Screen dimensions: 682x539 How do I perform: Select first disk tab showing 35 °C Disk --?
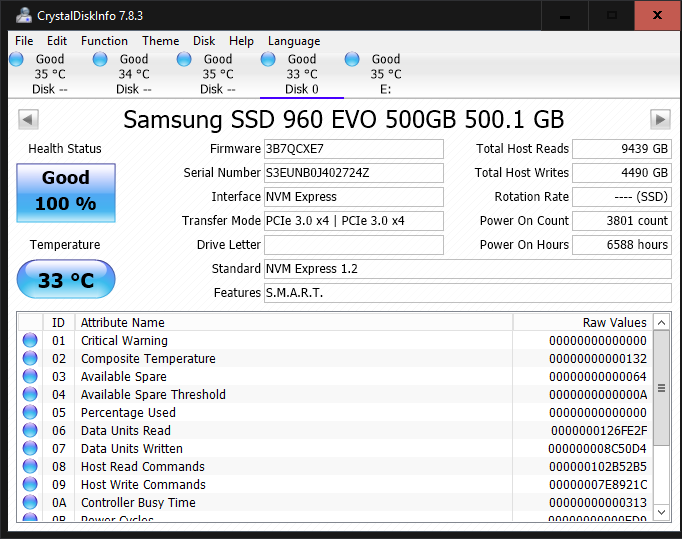click(50, 74)
